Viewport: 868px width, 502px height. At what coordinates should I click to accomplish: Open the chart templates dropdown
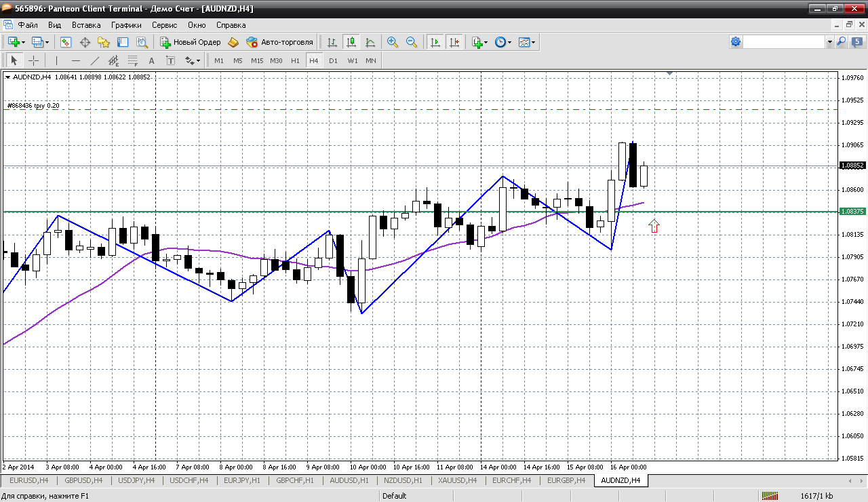(x=534, y=42)
